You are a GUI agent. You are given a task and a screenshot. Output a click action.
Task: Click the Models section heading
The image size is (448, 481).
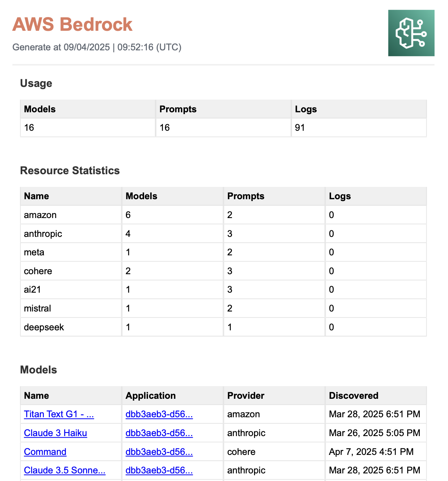coord(39,370)
